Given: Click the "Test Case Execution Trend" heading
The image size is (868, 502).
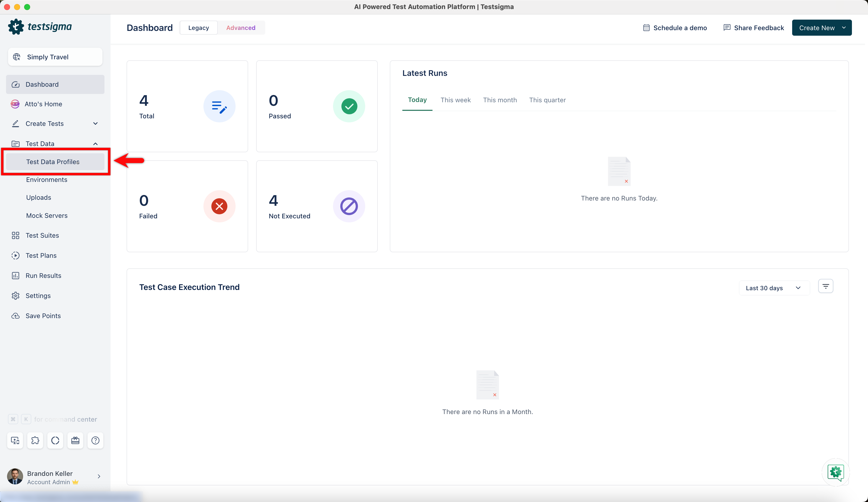Looking at the screenshot, I should [189, 287].
